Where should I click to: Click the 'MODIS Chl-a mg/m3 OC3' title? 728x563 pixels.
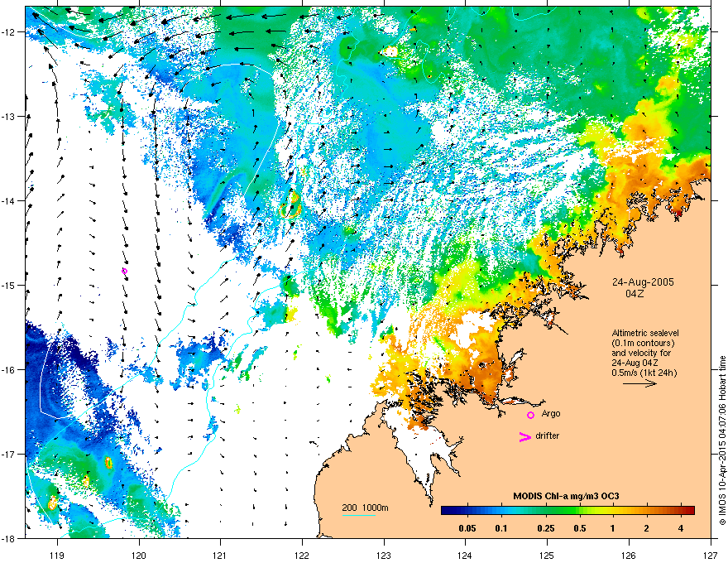[566, 496]
